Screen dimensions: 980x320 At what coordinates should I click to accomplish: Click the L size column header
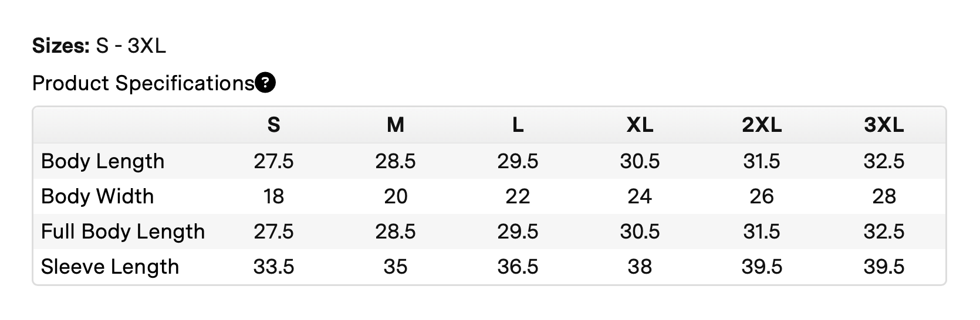click(518, 125)
